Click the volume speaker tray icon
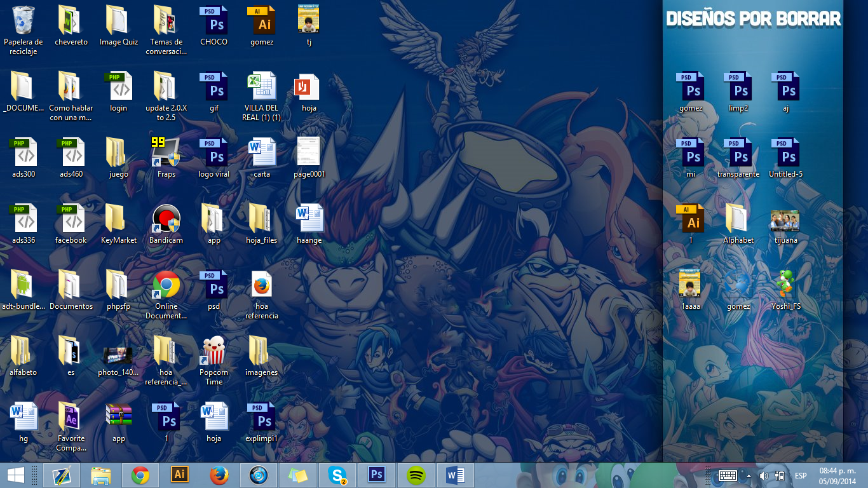 [764, 475]
